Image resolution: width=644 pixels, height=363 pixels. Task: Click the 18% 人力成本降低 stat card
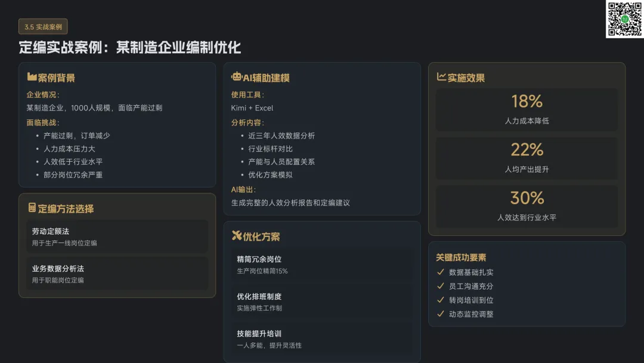pyautogui.click(x=527, y=110)
